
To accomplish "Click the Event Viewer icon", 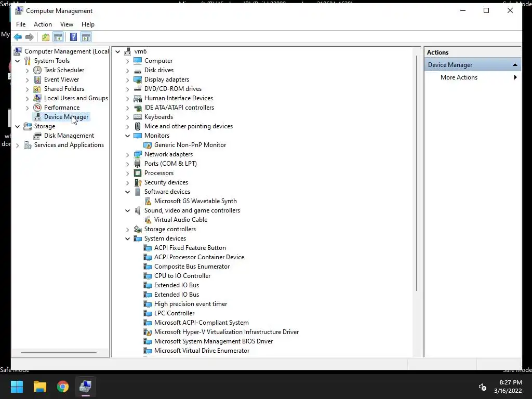I will (x=37, y=79).
